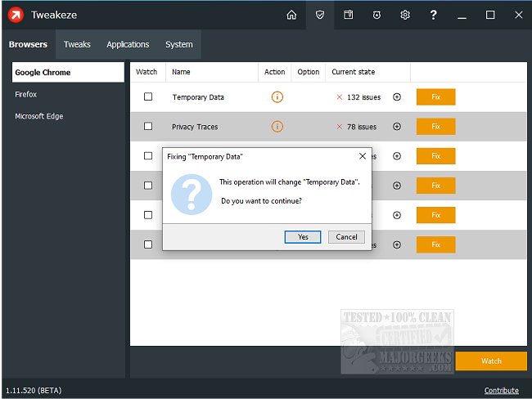Screen dimensions: 532x399
Task: Expand details of Privacy Traces issues
Action: point(397,127)
